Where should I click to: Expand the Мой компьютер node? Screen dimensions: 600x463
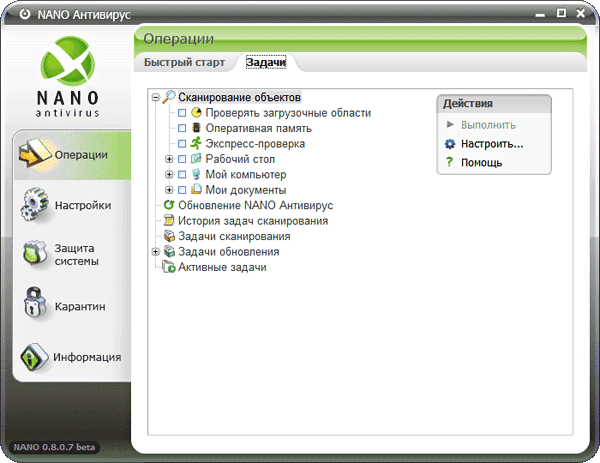coord(169,174)
